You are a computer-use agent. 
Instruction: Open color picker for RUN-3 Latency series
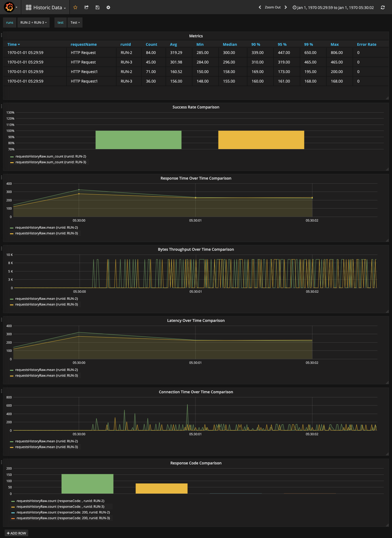pyautogui.click(x=11, y=376)
